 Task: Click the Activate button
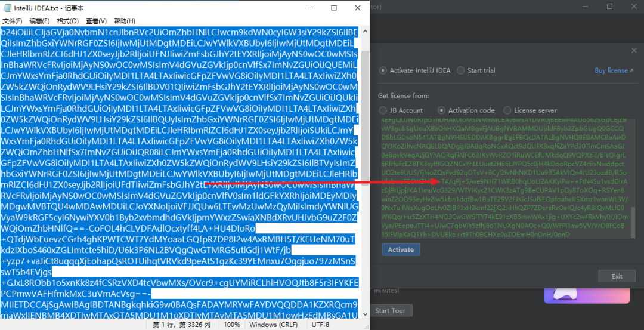401,249
